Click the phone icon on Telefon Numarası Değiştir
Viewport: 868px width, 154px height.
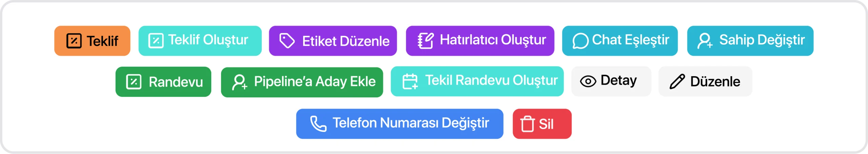tap(318, 124)
